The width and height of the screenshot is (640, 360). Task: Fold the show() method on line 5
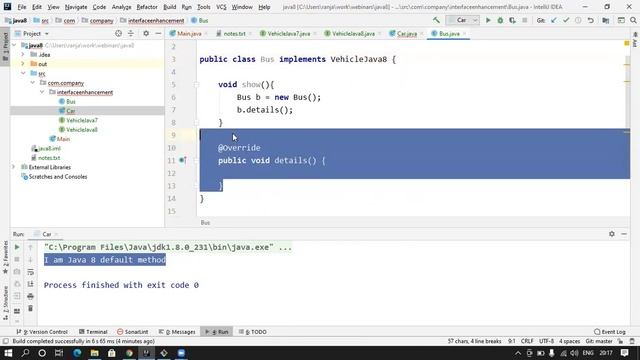[x=196, y=84]
